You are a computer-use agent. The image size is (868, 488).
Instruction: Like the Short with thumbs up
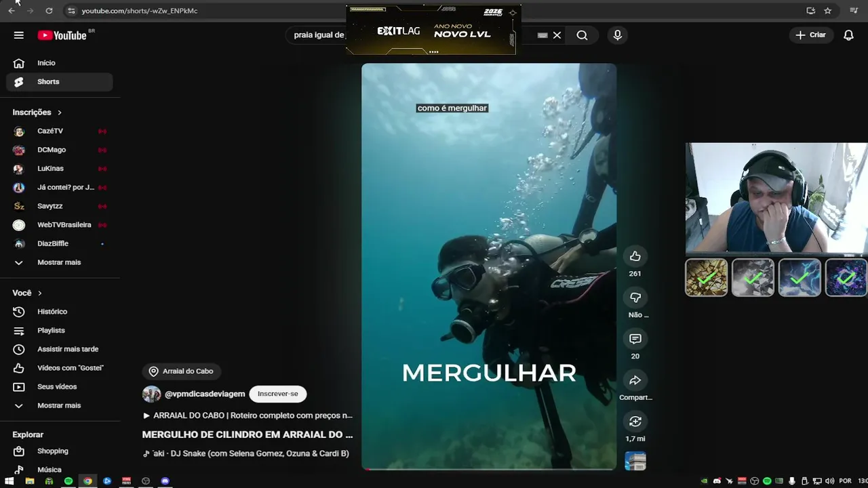click(x=635, y=256)
